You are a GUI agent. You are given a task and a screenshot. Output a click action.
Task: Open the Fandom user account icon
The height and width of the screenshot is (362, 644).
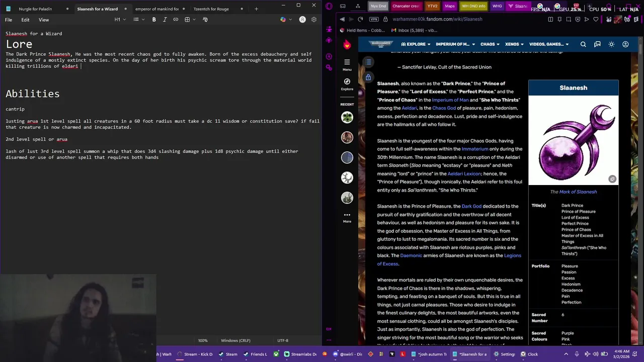coord(625,44)
